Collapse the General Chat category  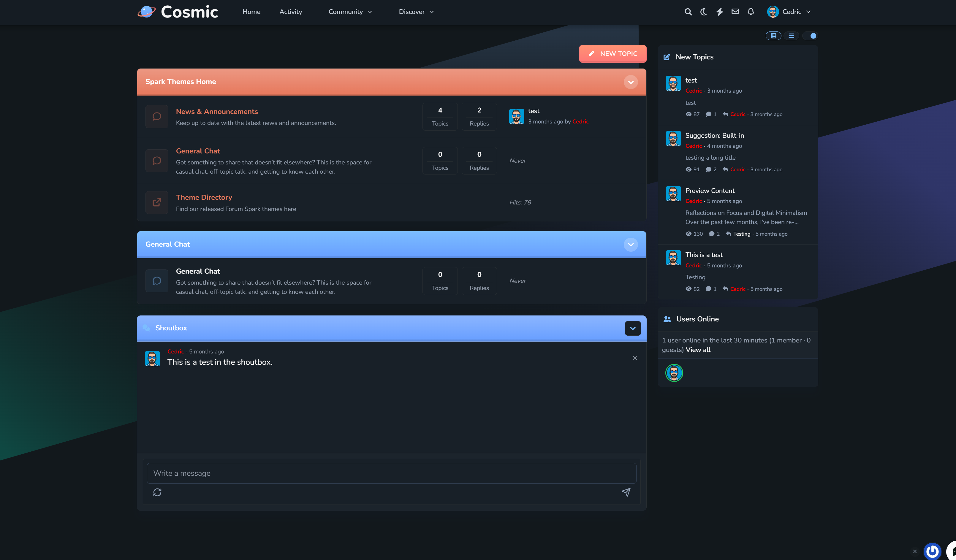[x=631, y=245]
